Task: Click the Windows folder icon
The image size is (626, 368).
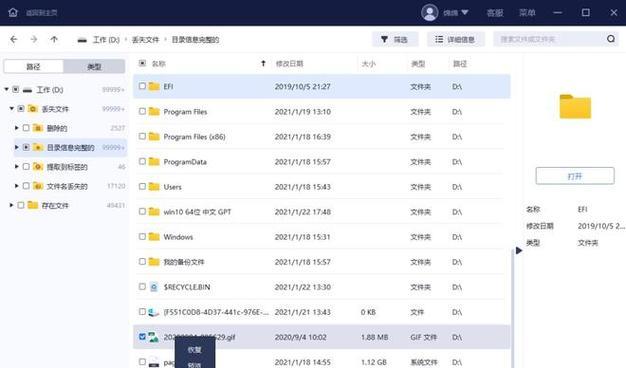Action: point(154,237)
